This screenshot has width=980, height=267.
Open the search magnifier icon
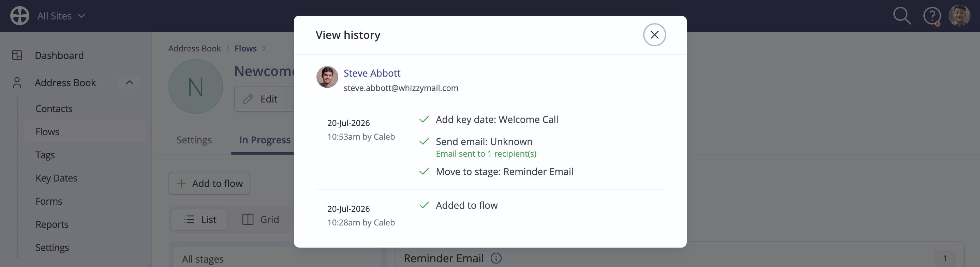point(902,16)
